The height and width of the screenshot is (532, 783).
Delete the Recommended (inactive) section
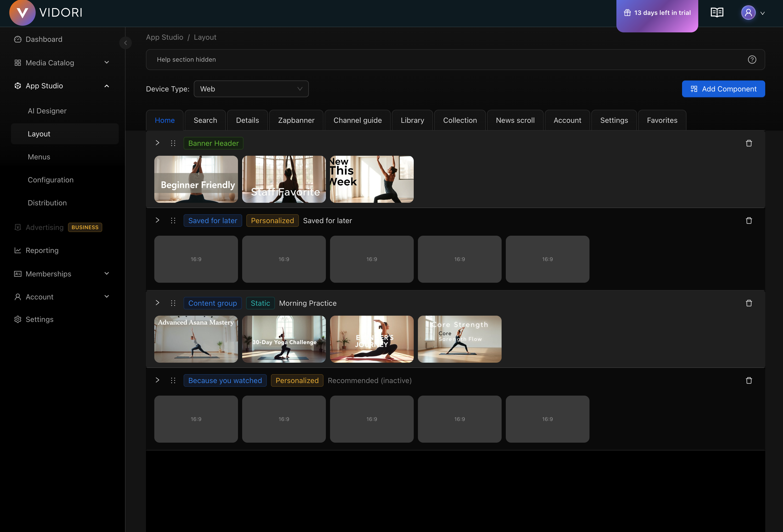click(x=749, y=380)
